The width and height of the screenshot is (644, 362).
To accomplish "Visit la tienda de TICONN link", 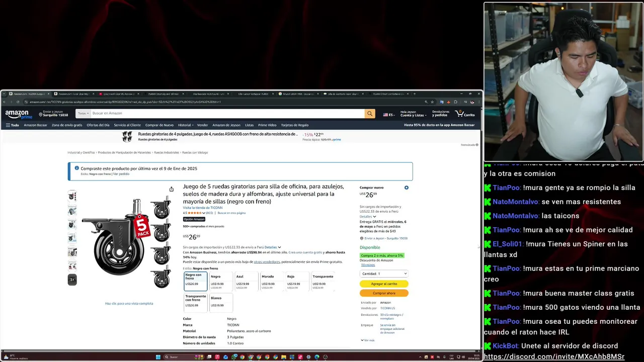I will [203, 208].
